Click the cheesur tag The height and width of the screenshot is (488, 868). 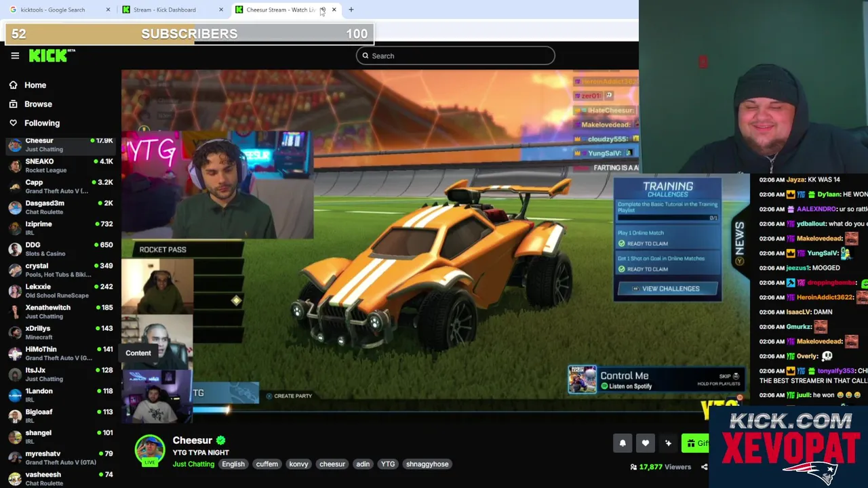[332, 464]
